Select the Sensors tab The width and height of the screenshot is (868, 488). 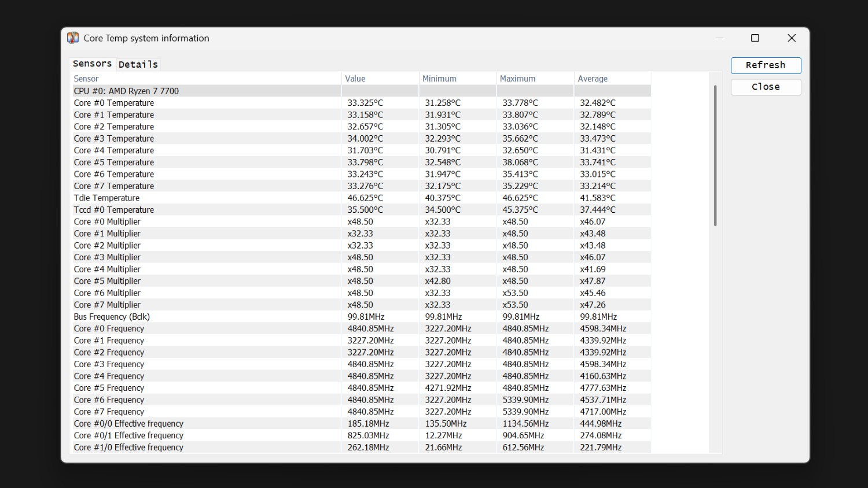[93, 64]
